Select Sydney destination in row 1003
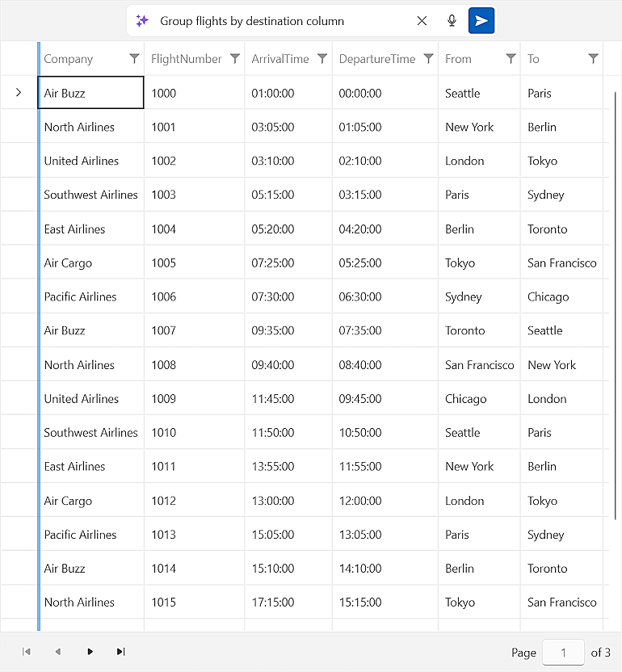Screen dimensions: 622x672 coord(561,195)
